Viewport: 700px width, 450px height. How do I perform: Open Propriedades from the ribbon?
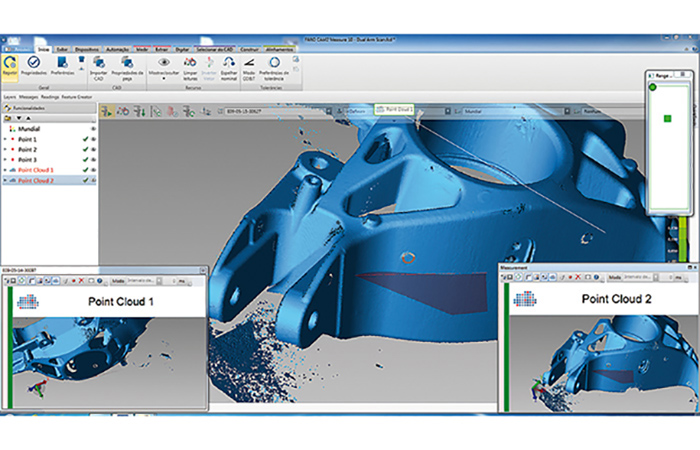point(34,62)
